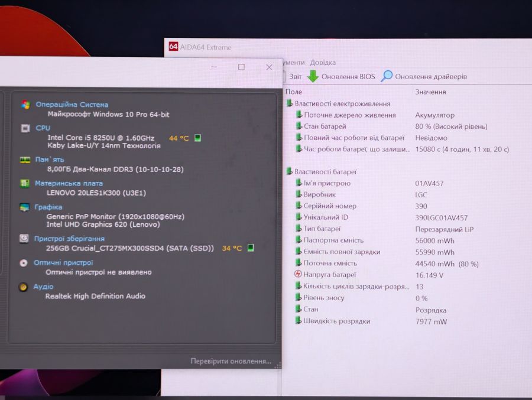
Task: Click icon next to Швидкість розрядки
Action: tap(299, 320)
